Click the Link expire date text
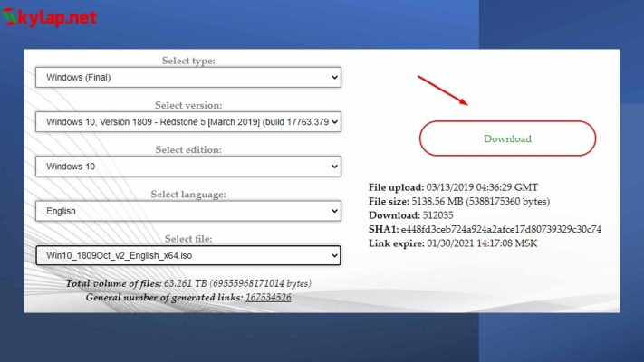Screen dimensions: 644x362 pyautogui.click(x=482, y=243)
